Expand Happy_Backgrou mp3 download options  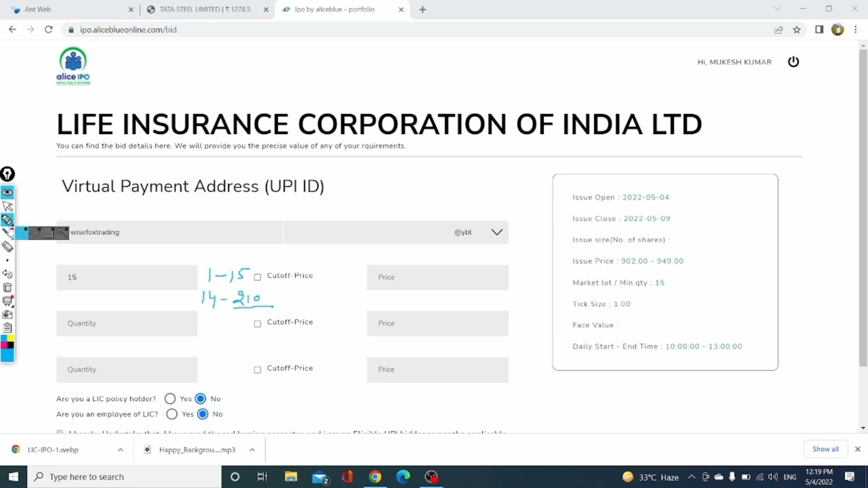252,449
